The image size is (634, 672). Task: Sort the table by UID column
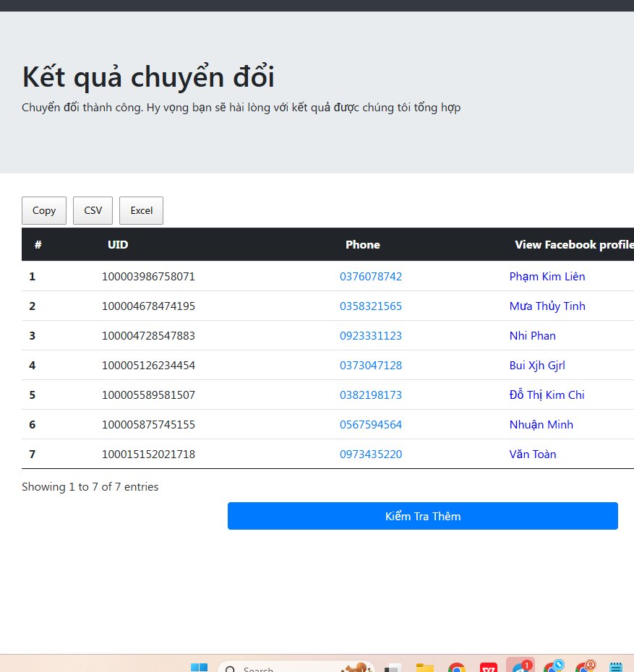coord(118,245)
